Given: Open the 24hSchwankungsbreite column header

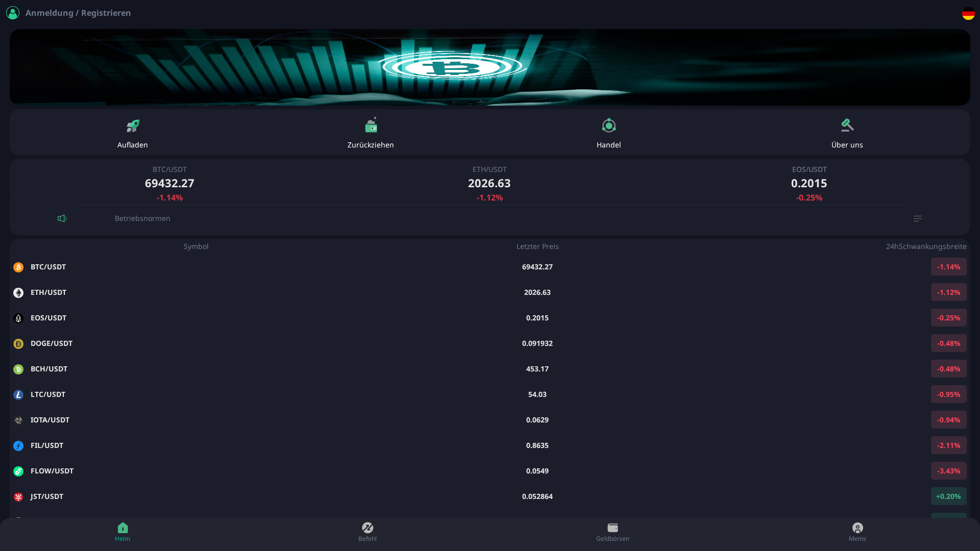Looking at the screenshot, I should pyautogui.click(x=926, y=246).
